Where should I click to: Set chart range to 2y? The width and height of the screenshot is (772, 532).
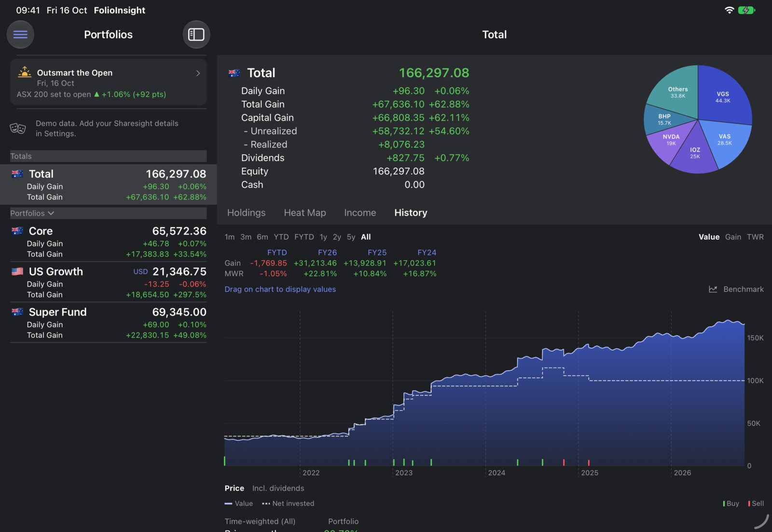337,237
